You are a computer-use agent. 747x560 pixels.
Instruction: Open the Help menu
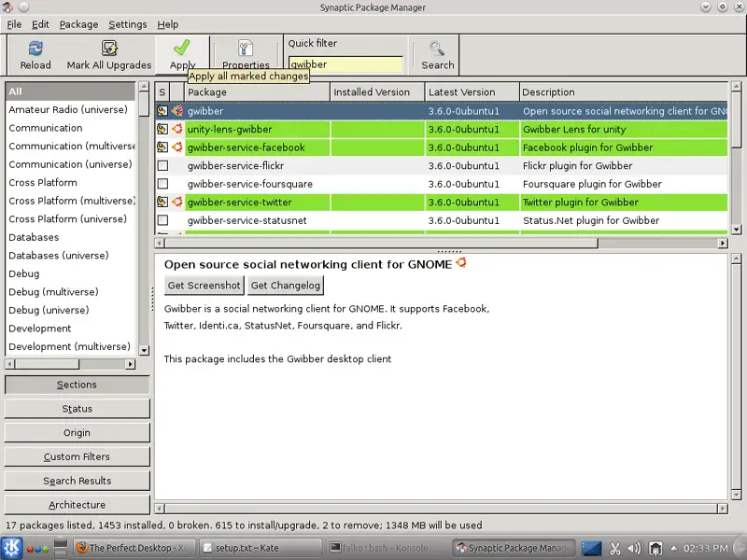(168, 24)
